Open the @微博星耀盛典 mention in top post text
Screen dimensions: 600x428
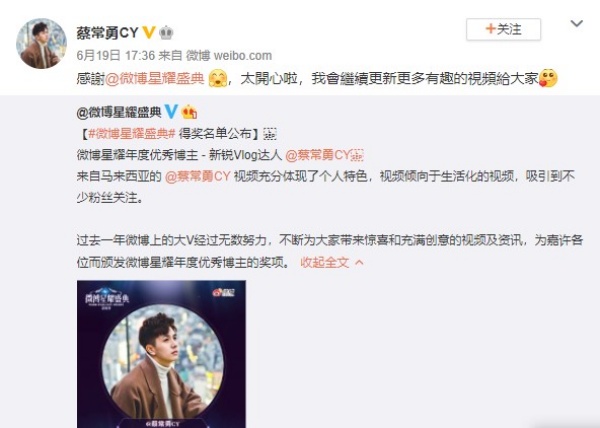tap(155, 78)
